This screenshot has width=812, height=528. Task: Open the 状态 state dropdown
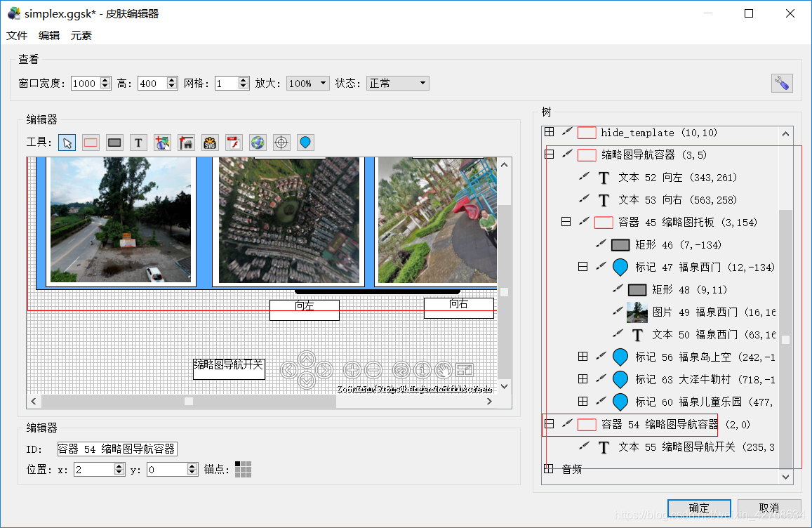421,83
